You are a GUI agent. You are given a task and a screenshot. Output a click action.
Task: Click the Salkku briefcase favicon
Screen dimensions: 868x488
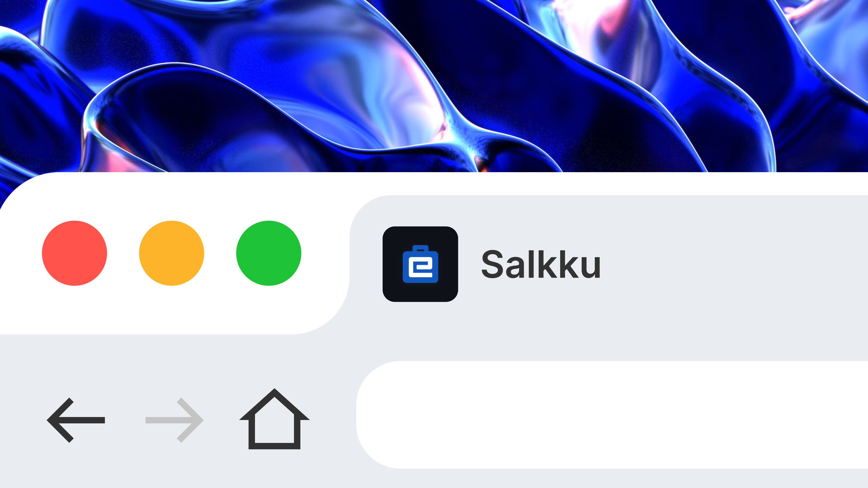point(420,264)
